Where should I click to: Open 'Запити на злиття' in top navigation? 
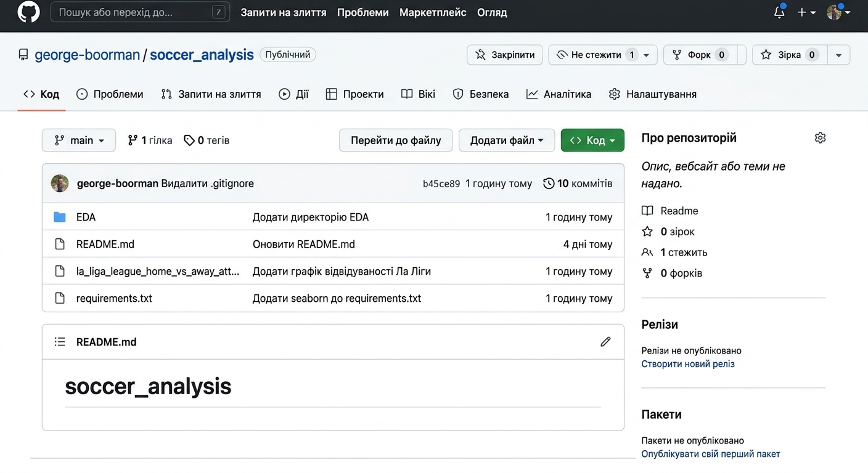[x=284, y=12]
